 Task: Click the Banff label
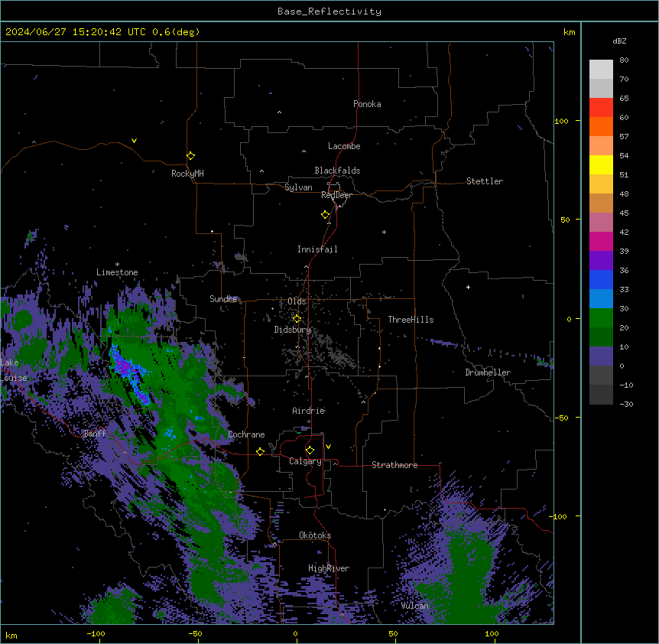[x=95, y=434]
